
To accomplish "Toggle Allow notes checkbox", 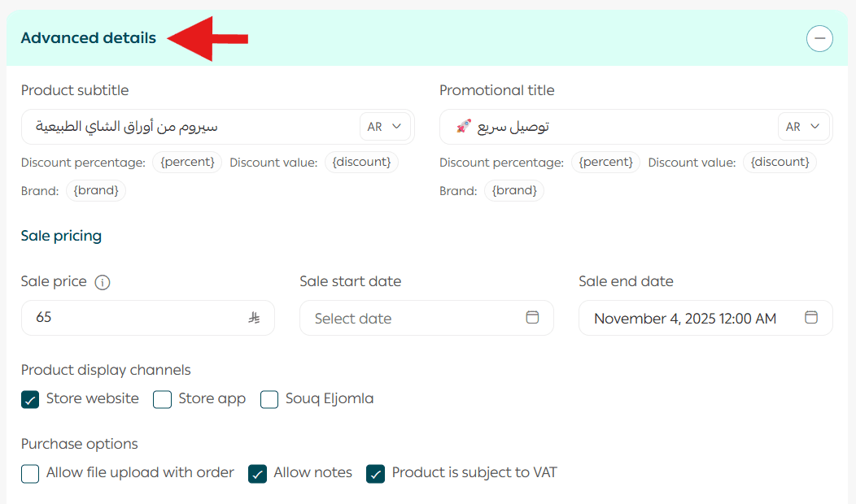I will [257, 473].
